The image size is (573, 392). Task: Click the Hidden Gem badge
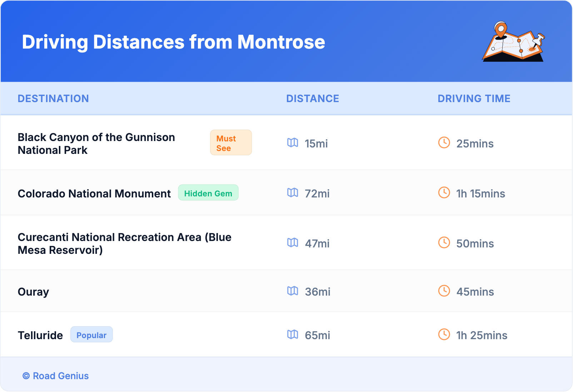(x=208, y=193)
